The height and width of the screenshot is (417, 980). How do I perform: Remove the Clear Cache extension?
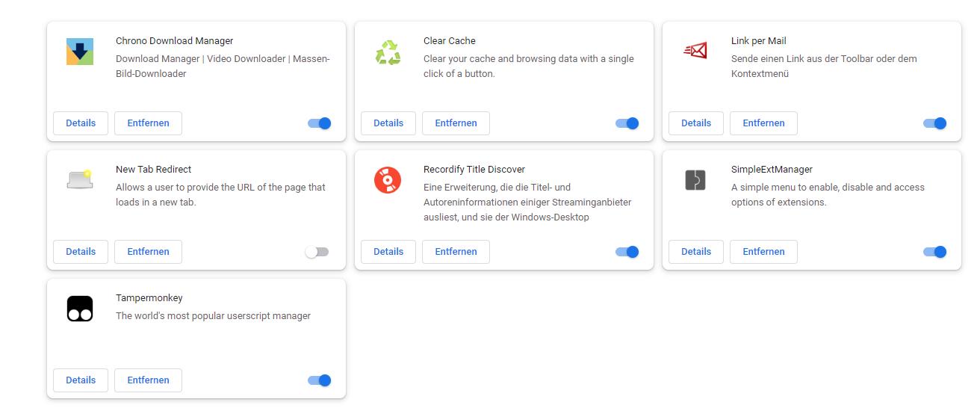[456, 123]
